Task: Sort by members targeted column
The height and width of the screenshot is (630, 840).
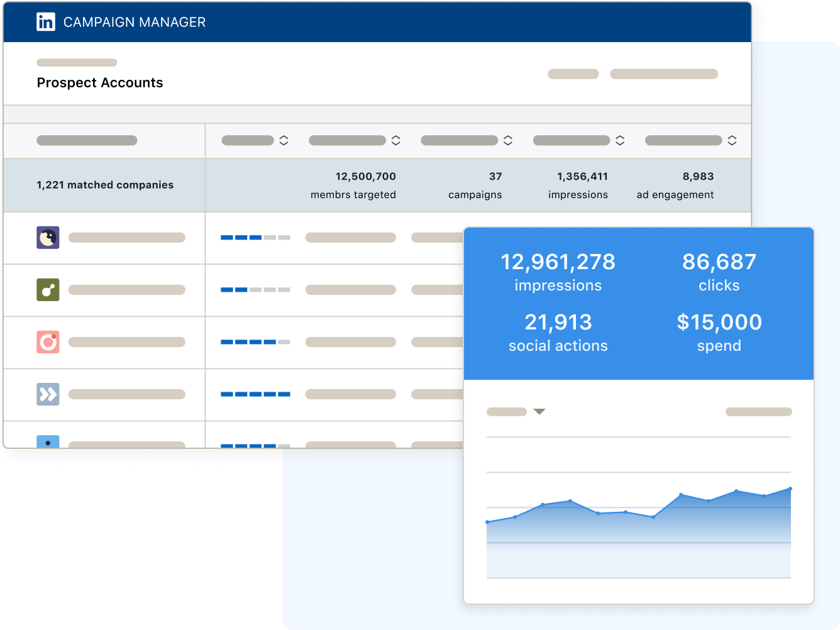Action: pos(395,141)
